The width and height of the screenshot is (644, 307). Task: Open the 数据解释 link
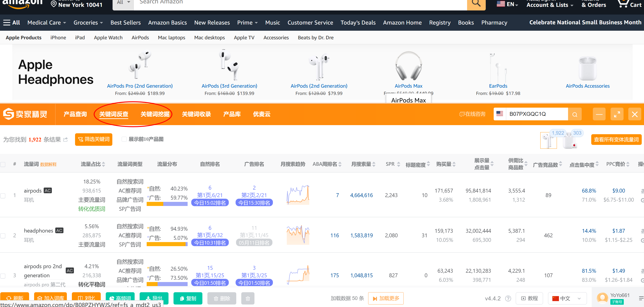(48, 164)
